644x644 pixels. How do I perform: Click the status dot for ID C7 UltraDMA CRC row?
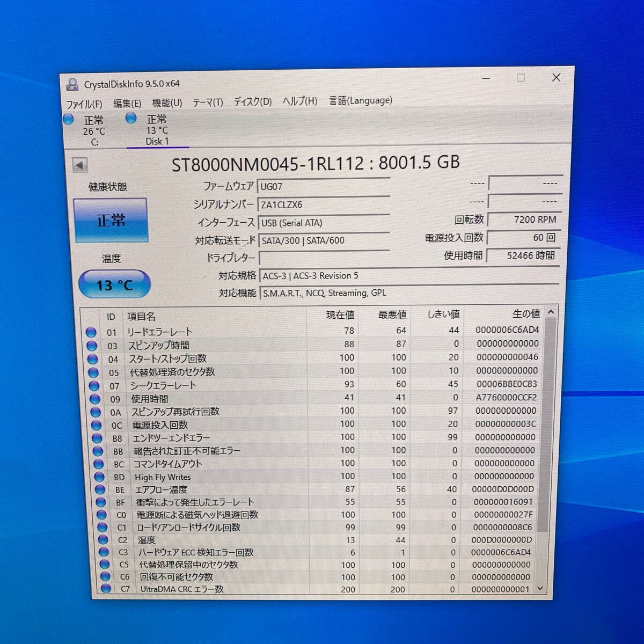coord(106,589)
